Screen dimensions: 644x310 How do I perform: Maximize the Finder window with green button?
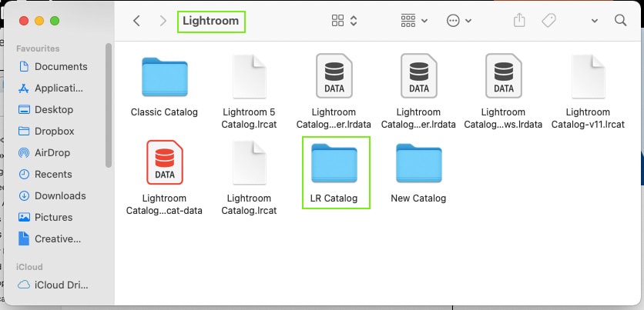[55, 21]
